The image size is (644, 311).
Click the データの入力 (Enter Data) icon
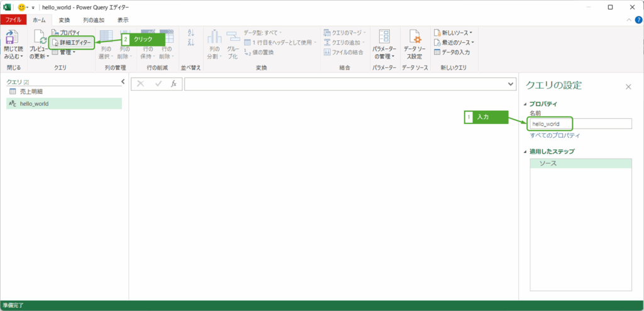[437, 52]
